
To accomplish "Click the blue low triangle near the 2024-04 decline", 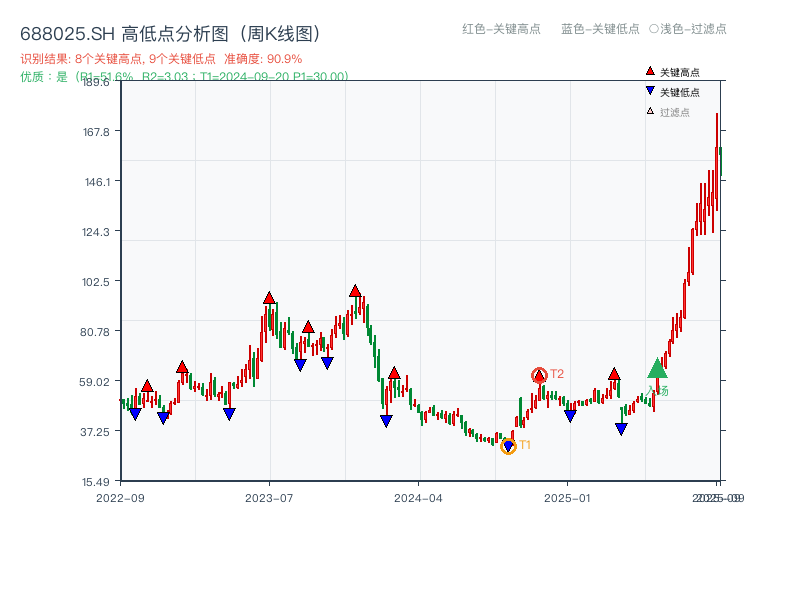I will coord(386,421).
